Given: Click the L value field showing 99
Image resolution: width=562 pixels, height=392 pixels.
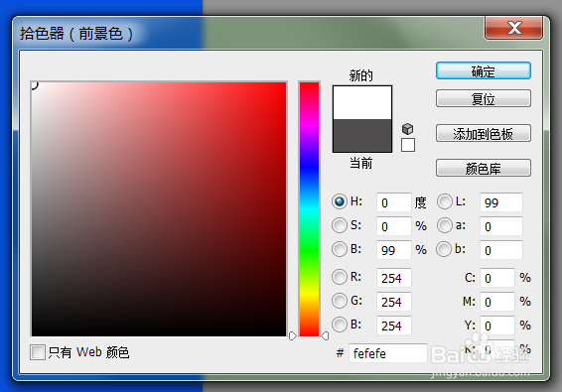Looking at the screenshot, I should (501, 202).
